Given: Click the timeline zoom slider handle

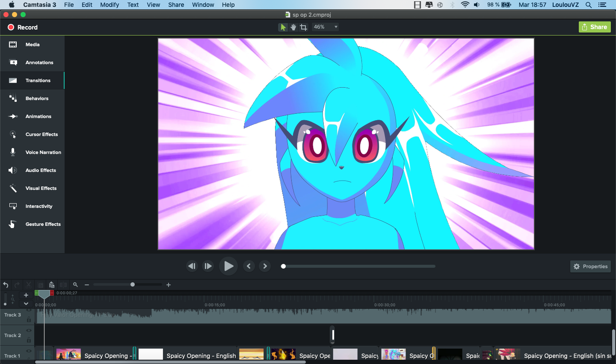Looking at the screenshot, I should pos(133,284).
